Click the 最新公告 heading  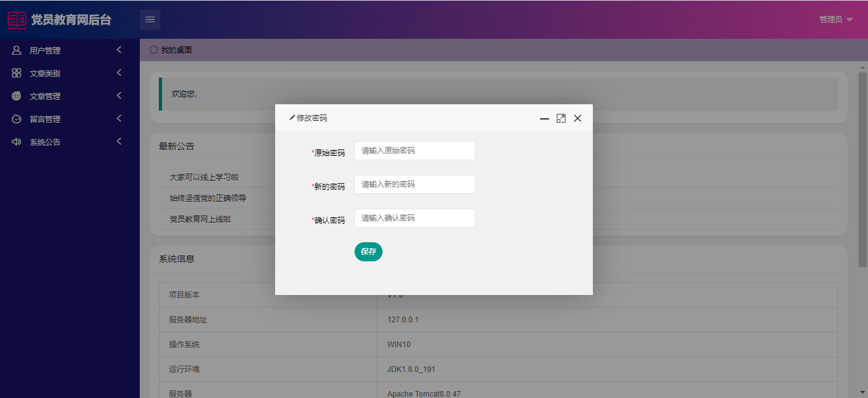[x=177, y=146]
